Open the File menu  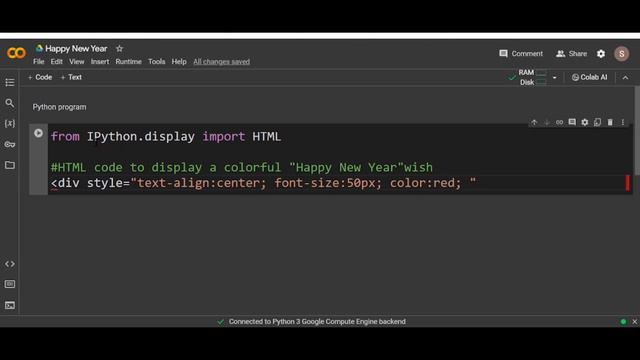(x=38, y=62)
